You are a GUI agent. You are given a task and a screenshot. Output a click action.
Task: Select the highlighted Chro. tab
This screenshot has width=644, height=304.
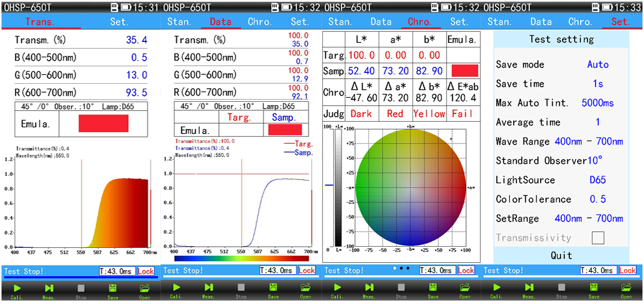coord(421,22)
